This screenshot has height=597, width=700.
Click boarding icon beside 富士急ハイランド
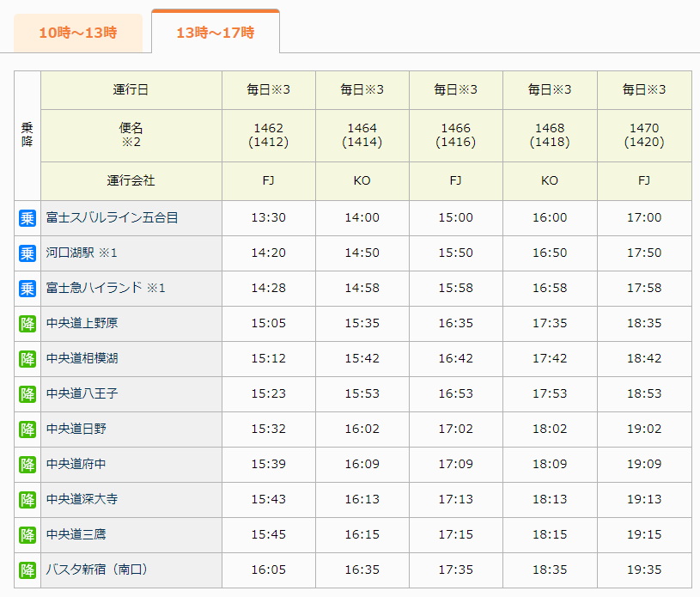(27, 289)
